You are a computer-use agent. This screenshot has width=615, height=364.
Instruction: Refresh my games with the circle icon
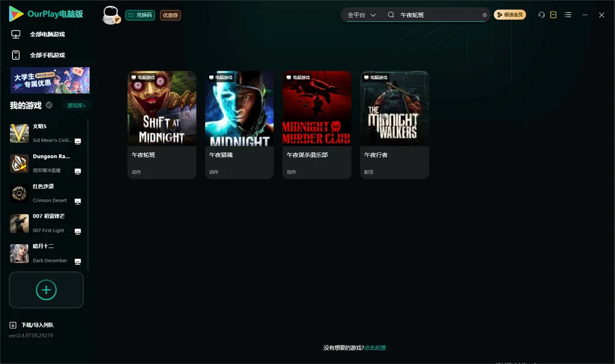point(49,105)
